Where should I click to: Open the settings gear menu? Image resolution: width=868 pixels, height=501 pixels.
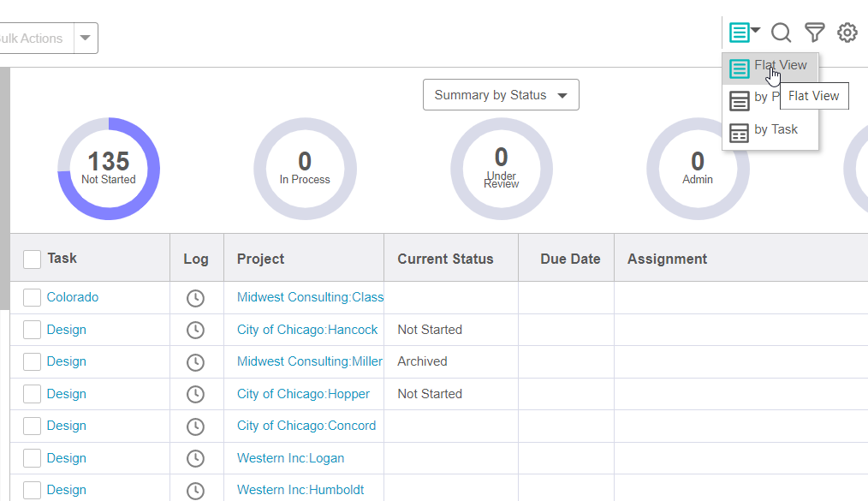point(847,33)
